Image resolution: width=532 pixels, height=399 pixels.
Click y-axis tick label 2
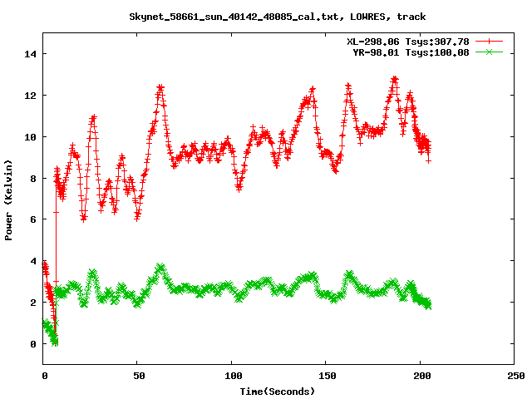pos(33,303)
